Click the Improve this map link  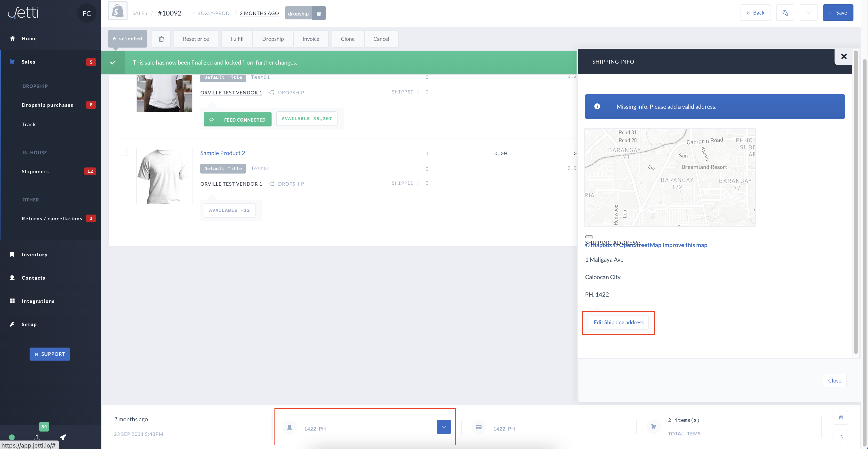(x=685, y=245)
